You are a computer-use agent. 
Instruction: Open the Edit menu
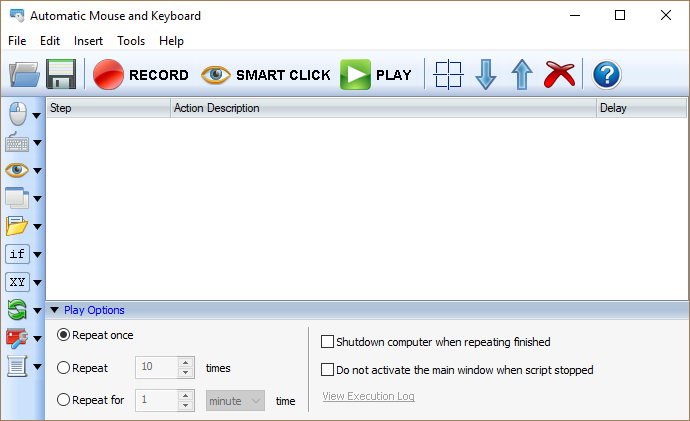(50, 41)
